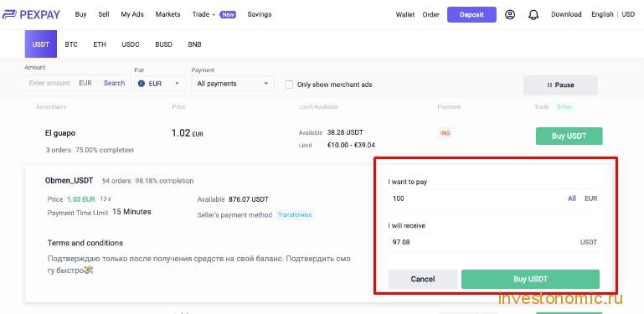Open the Sell menu item
Viewport: 644px width, 314px height.
click(x=104, y=14)
